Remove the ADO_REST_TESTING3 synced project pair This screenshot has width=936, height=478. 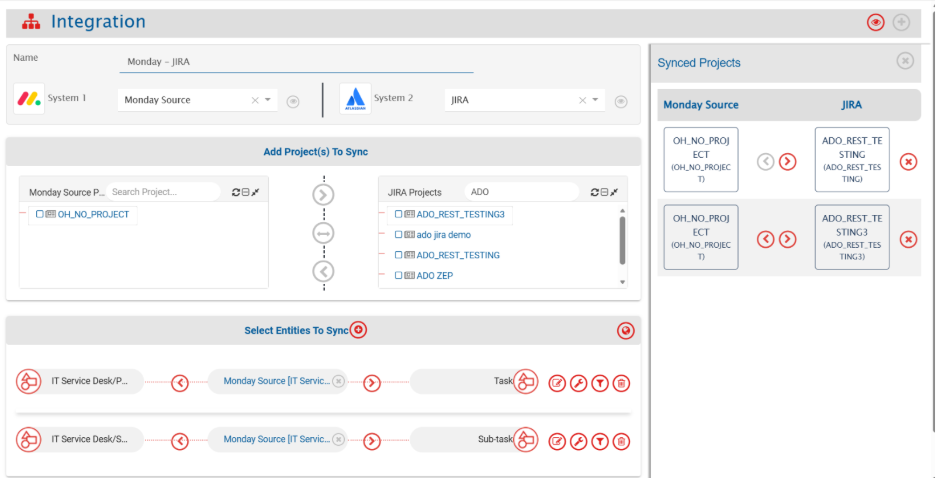point(908,238)
